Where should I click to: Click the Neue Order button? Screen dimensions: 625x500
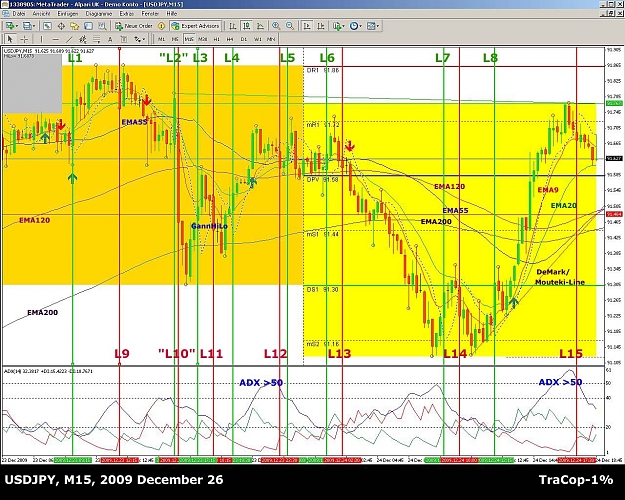click(x=134, y=26)
